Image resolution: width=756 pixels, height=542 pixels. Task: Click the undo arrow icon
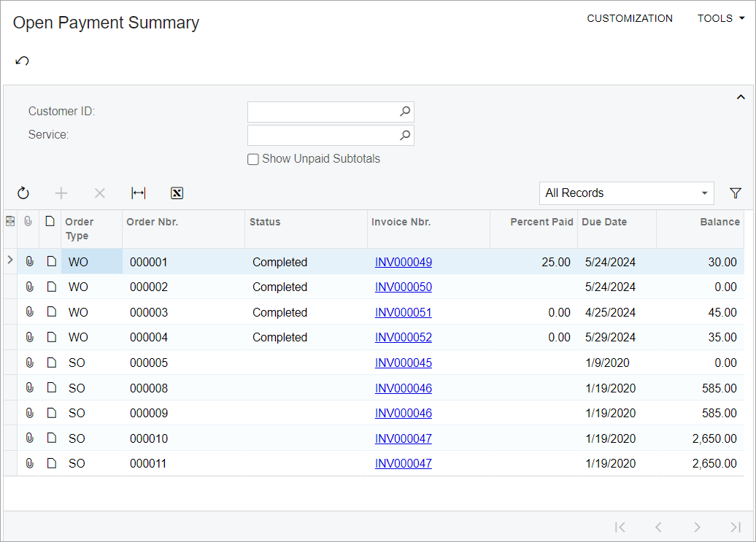point(22,61)
